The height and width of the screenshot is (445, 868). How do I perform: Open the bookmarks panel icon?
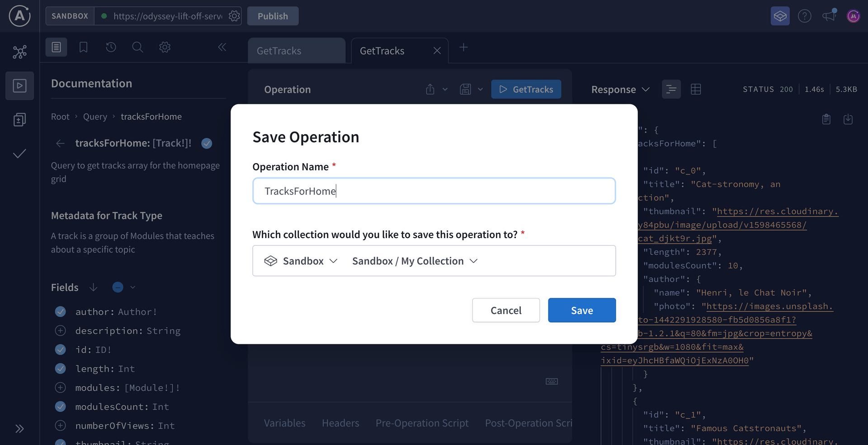(x=83, y=47)
